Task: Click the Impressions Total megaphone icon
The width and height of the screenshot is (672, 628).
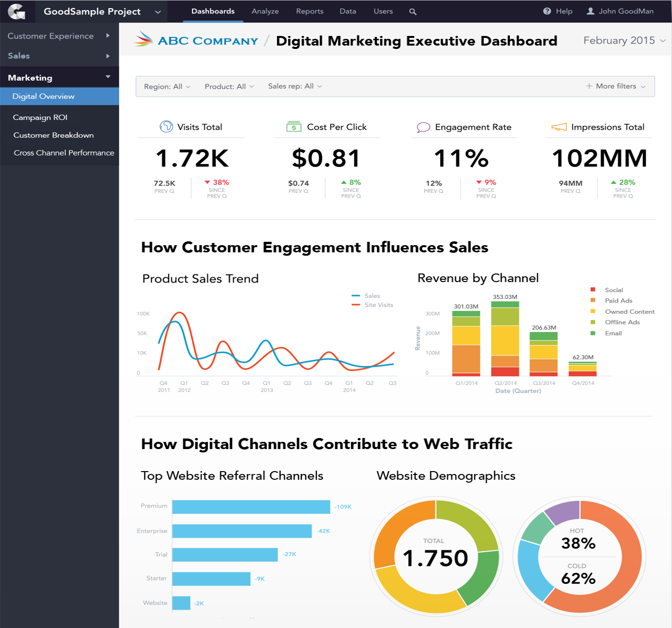Action: click(559, 127)
